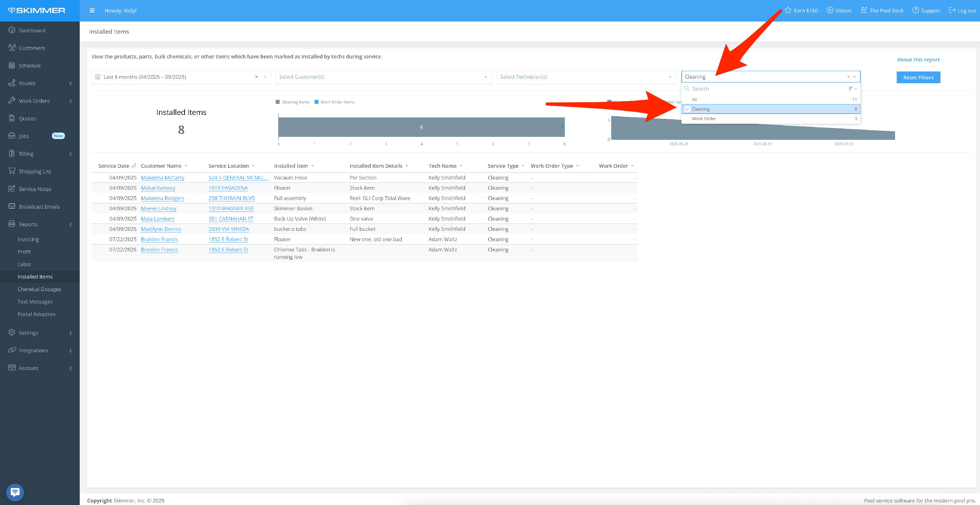
Task: Choose All option in service type list
Action: (x=694, y=100)
